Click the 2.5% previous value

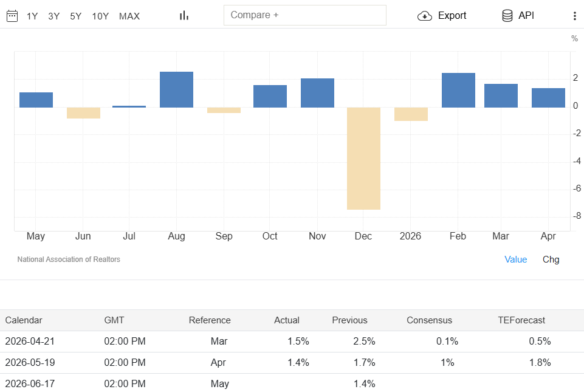364,342
